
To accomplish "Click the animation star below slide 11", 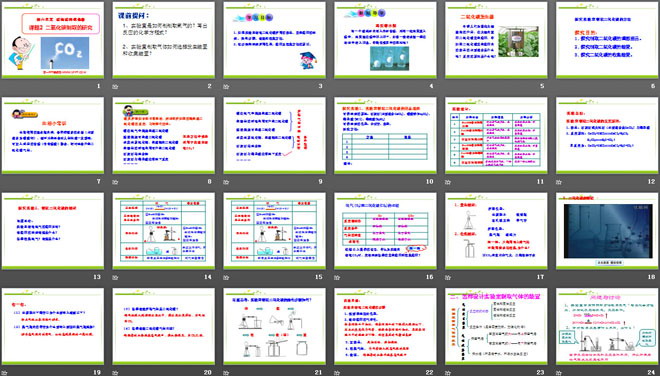I will tap(448, 182).
